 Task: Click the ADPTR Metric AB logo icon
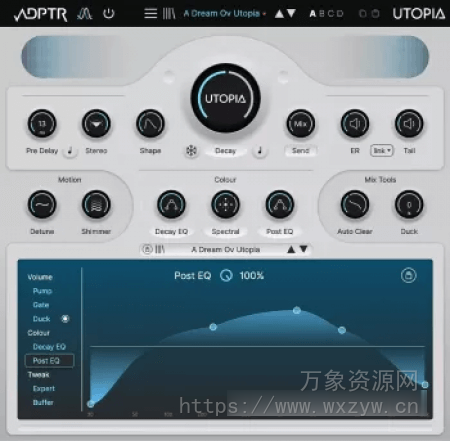click(x=84, y=14)
